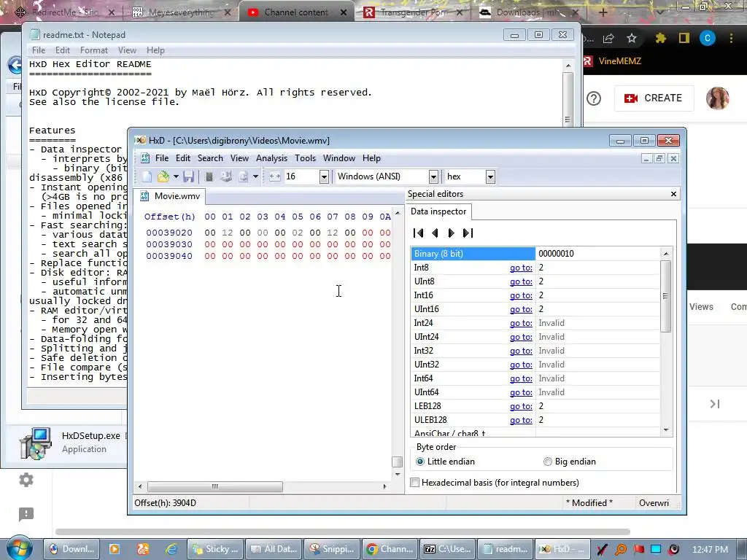Click the Chrome share page icon
The width and height of the screenshot is (747, 560).
[x=608, y=38]
